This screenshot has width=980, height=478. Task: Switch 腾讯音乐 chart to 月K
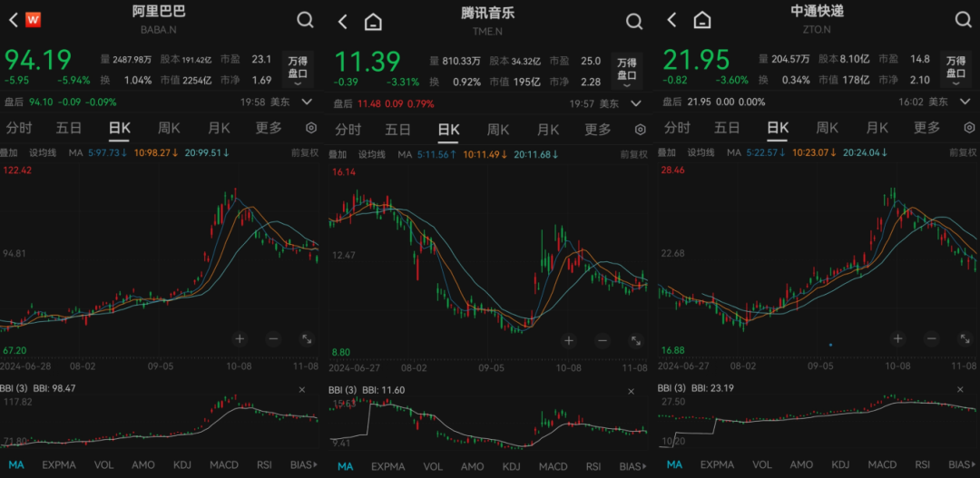[x=548, y=130]
